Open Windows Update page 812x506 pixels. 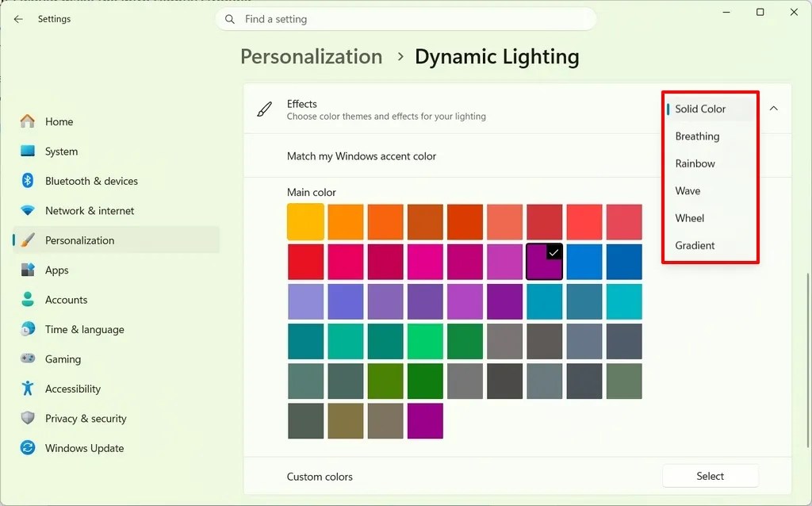[x=116, y=448]
